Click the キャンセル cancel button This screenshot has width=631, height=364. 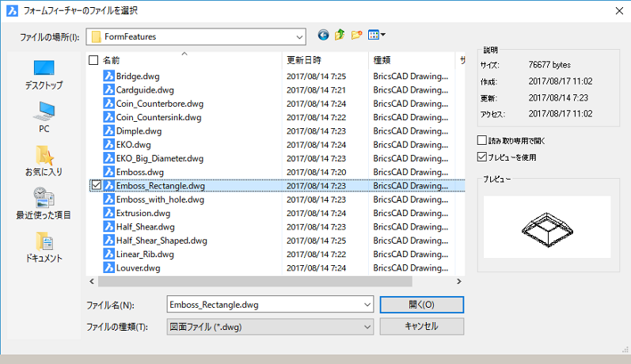click(421, 327)
